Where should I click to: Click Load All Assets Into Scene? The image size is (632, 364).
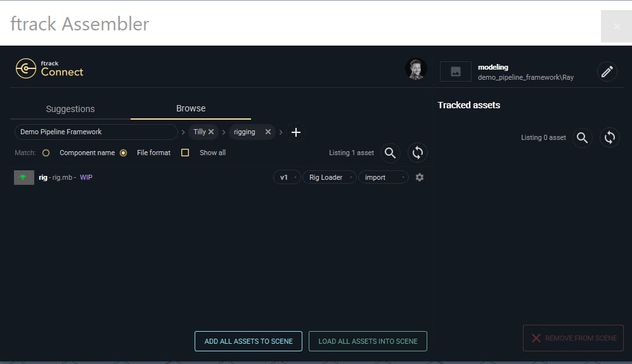click(368, 341)
